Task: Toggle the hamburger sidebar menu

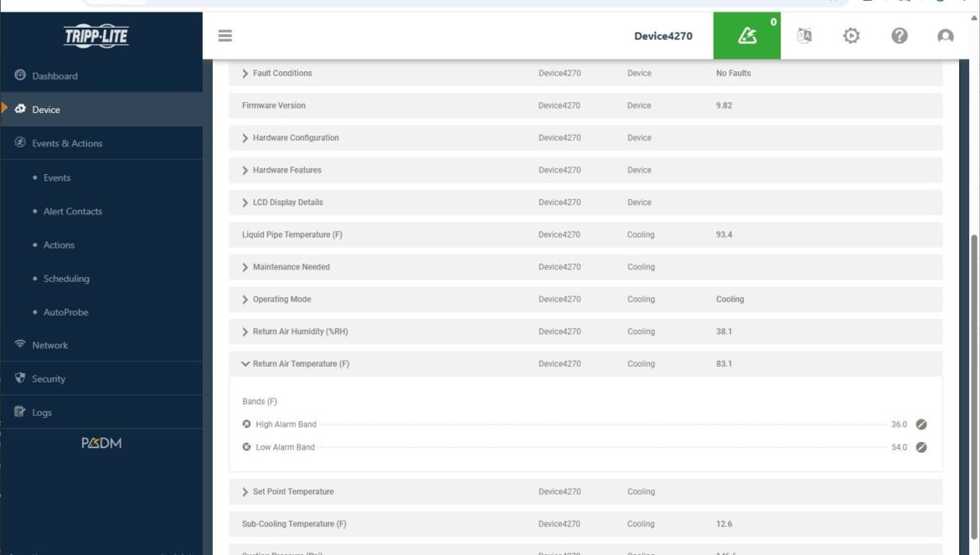Action: [224, 36]
